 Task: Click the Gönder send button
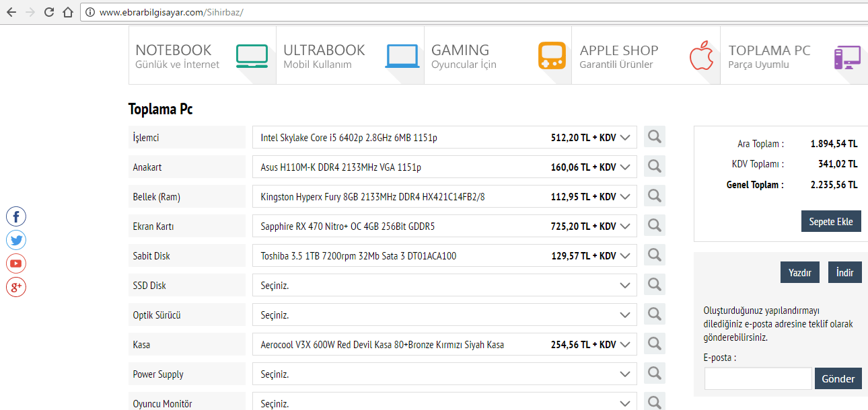(x=838, y=378)
